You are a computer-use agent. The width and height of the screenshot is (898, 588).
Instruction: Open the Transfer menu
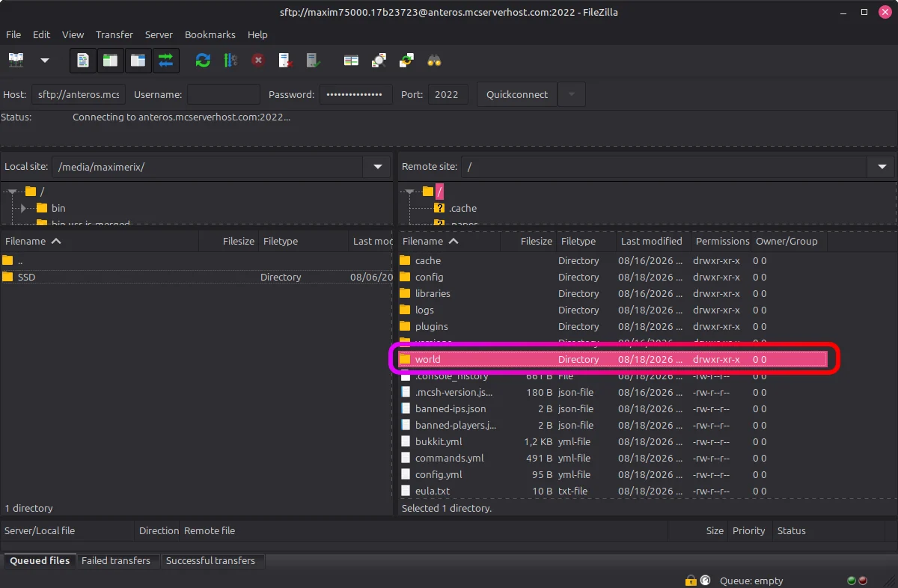[x=114, y=34]
